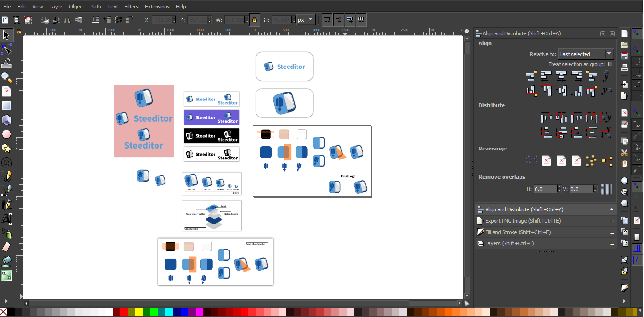
Task: Select the Bezier Pen tool
Action: (x=7, y=191)
